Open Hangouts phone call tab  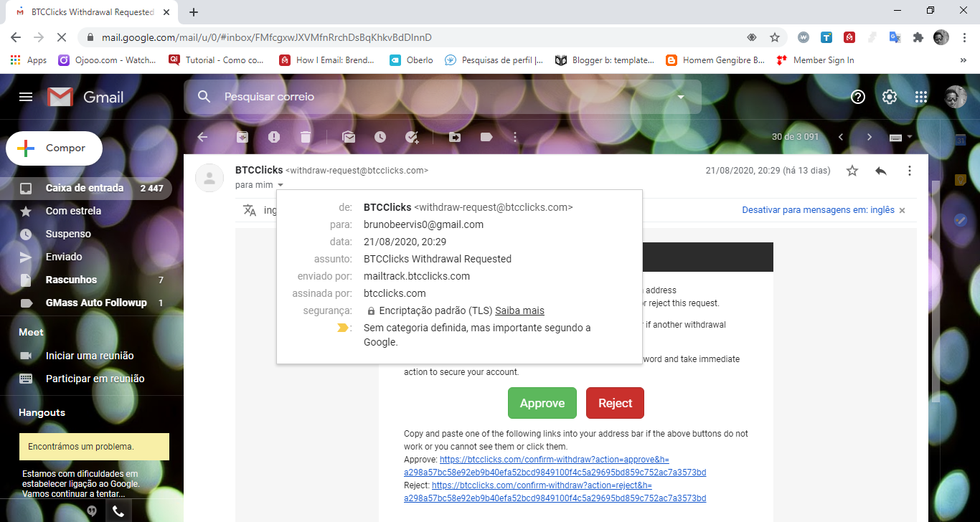coord(118,511)
